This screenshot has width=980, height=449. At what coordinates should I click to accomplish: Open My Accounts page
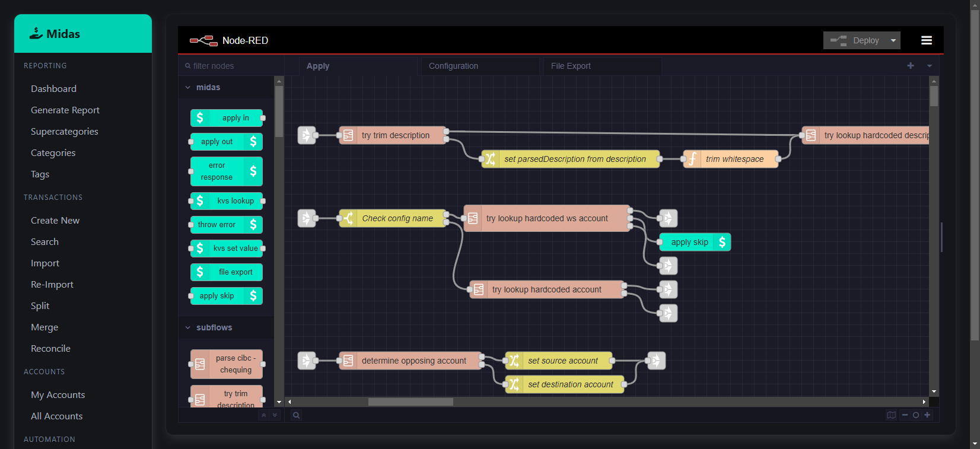[58, 394]
